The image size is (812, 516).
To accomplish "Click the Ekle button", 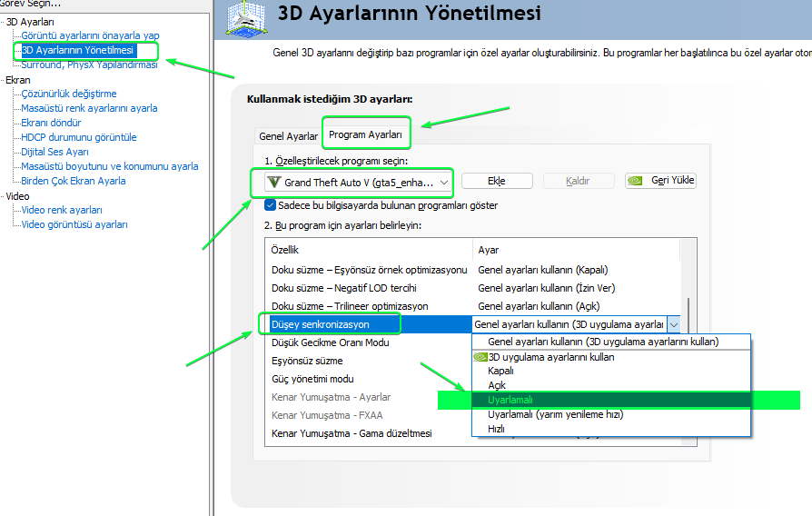I will pos(497,181).
